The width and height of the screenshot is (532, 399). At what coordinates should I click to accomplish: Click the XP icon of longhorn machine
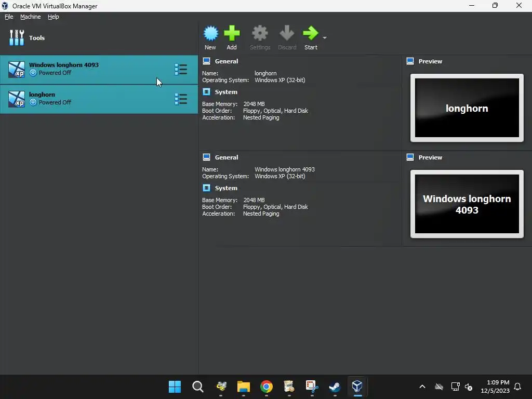(17, 99)
